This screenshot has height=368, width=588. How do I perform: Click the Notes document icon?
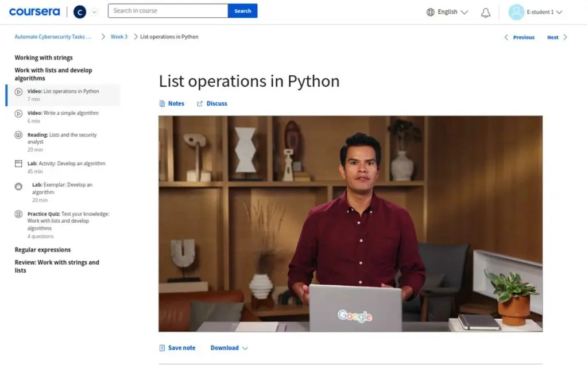pyautogui.click(x=162, y=104)
